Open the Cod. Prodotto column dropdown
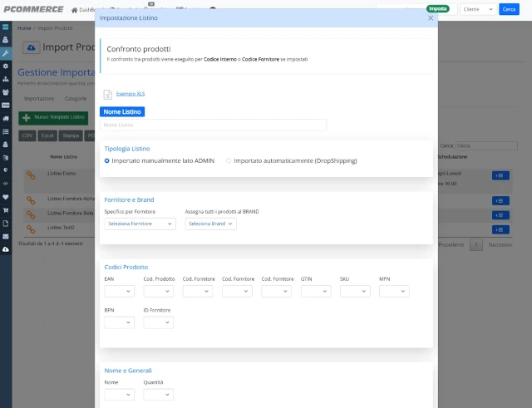The image size is (532, 408). coord(159,292)
